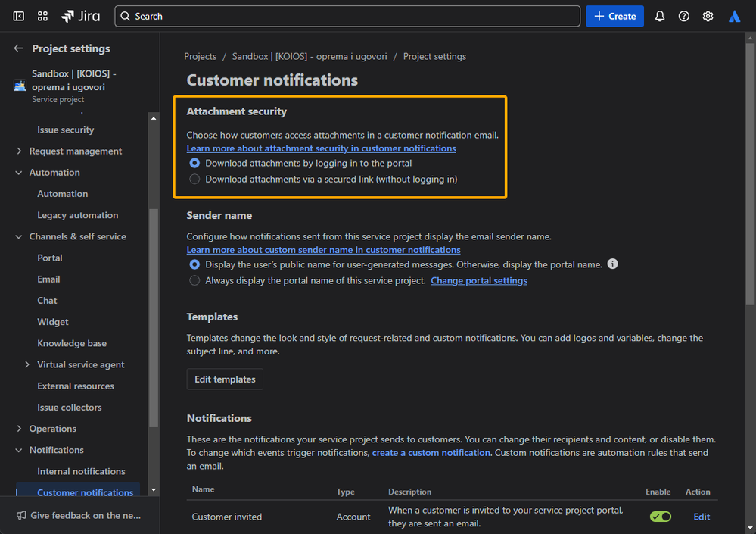Click the info icon next to sender name option
Image resolution: width=756 pixels, height=534 pixels.
613,264
